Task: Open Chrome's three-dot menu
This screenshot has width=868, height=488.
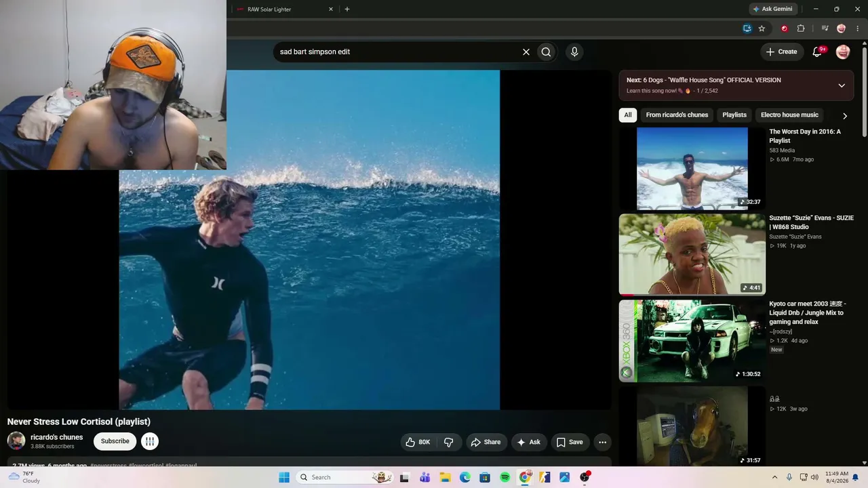Action: click(858, 28)
